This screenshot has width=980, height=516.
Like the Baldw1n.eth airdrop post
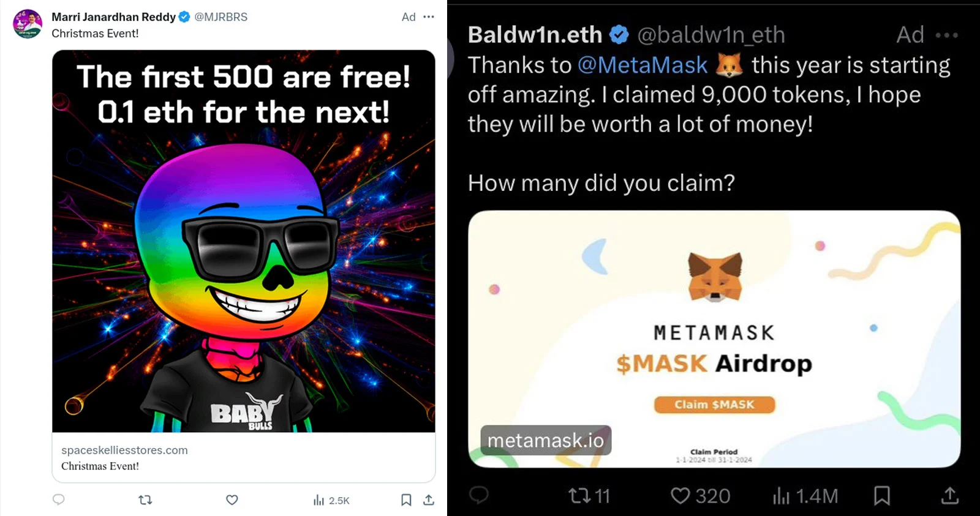pos(699,495)
